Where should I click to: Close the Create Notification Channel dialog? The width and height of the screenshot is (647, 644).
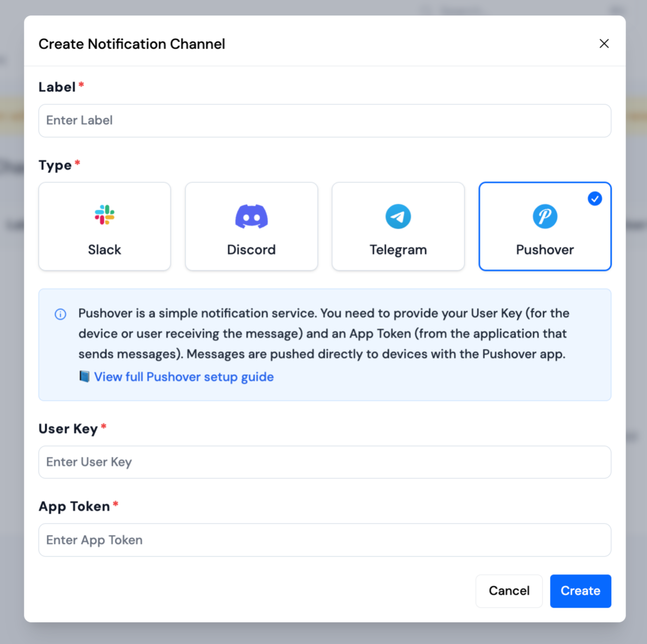point(604,44)
